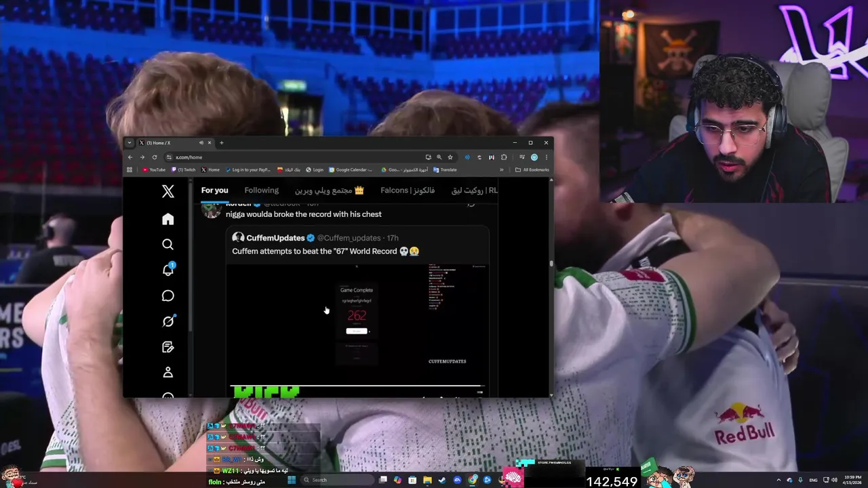The width and height of the screenshot is (868, 488).
Task: Close the Home / X tab
Action: pyautogui.click(x=210, y=143)
